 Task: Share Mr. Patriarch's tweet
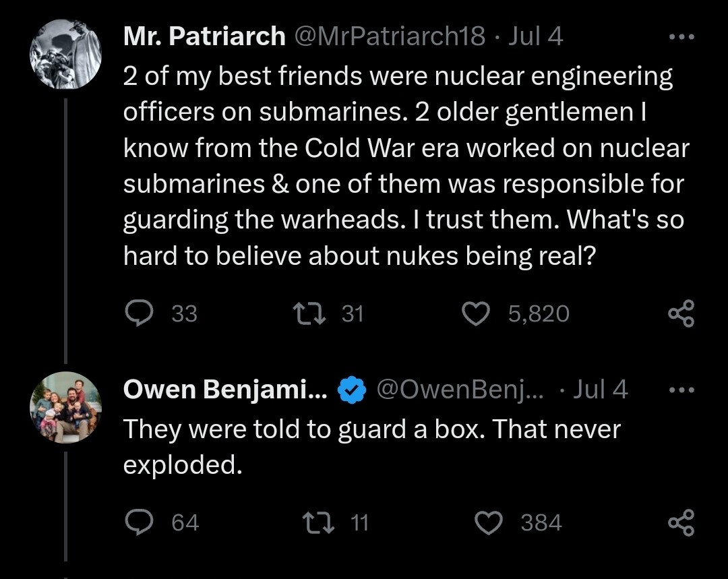679,314
